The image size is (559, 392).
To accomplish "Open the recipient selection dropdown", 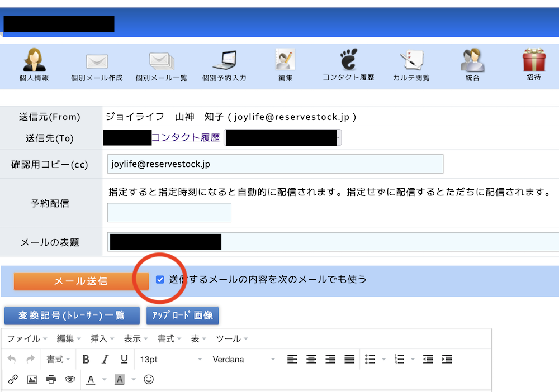I will (338, 137).
